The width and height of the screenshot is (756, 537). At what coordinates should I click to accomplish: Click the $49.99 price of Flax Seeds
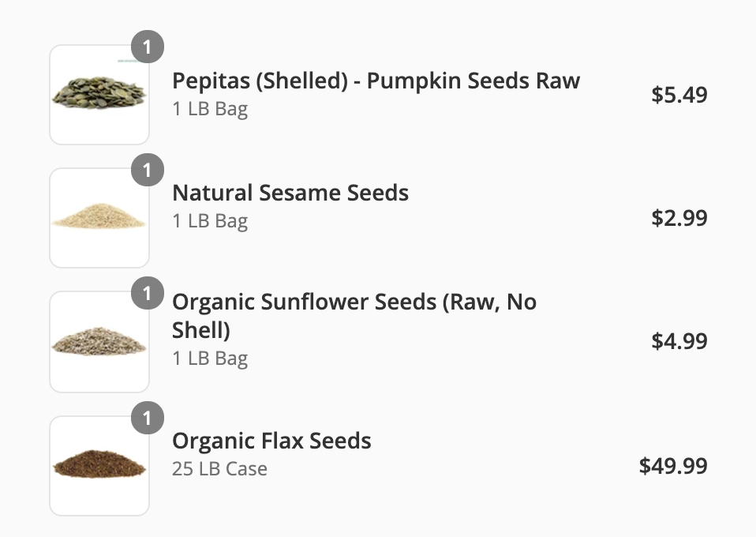[x=672, y=466]
